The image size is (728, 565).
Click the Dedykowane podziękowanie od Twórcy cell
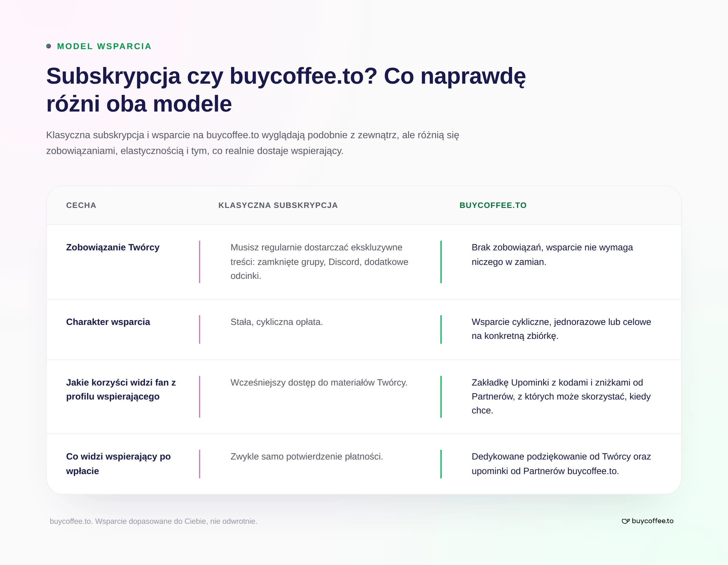coord(561,464)
